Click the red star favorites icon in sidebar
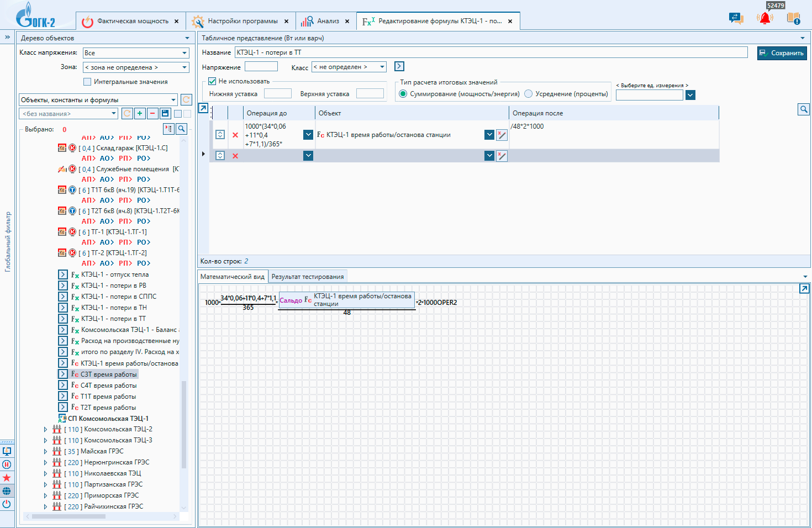The image size is (812, 528). click(x=7, y=478)
